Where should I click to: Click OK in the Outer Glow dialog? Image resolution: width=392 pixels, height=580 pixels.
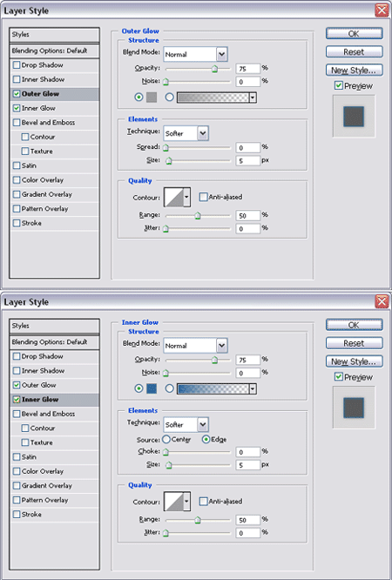tap(355, 33)
